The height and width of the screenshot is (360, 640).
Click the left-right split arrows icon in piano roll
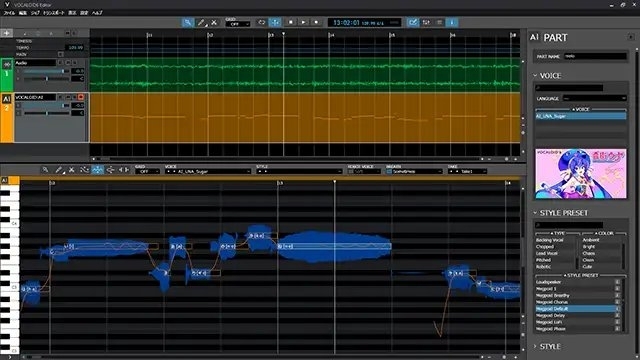(124, 170)
